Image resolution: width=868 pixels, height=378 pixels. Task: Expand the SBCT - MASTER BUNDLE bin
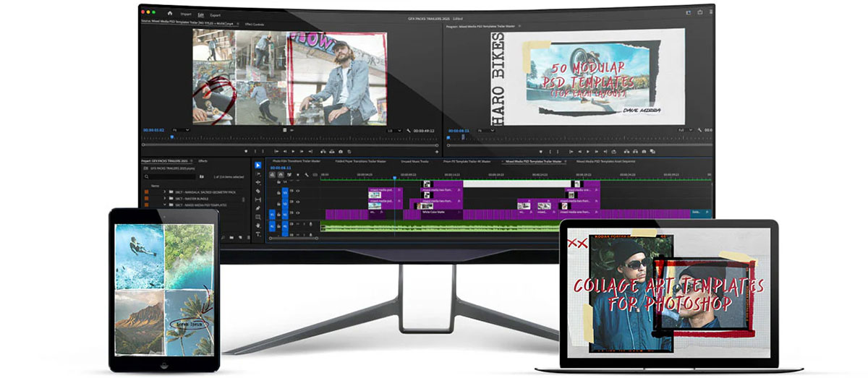pyautogui.click(x=165, y=198)
